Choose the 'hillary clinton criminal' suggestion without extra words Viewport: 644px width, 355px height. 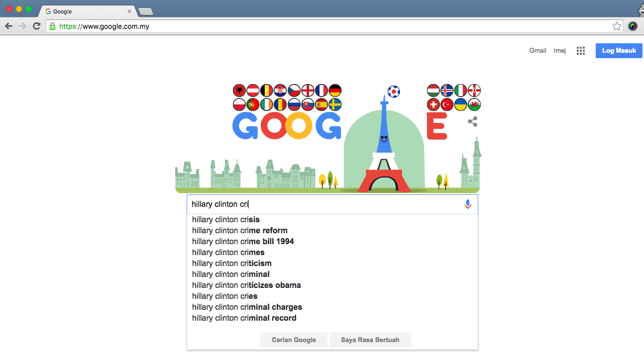[x=332, y=274]
